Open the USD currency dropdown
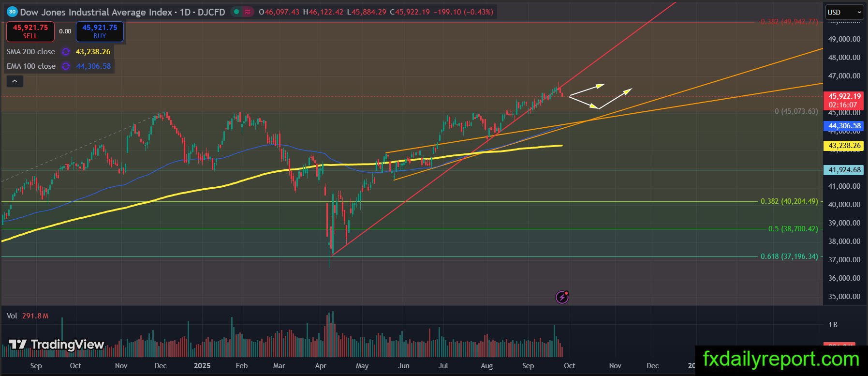 point(844,13)
